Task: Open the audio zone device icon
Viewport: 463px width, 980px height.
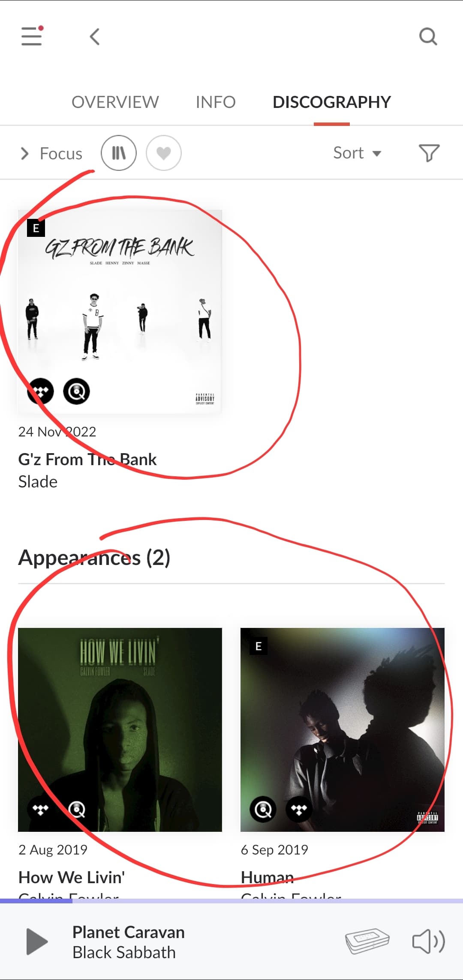Action: tap(367, 941)
